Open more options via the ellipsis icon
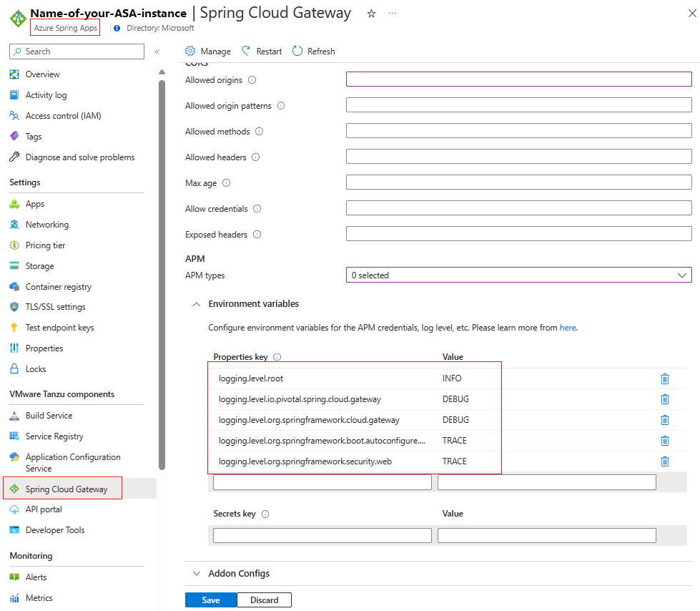This screenshot has height=611, width=700. pyautogui.click(x=393, y=13)
